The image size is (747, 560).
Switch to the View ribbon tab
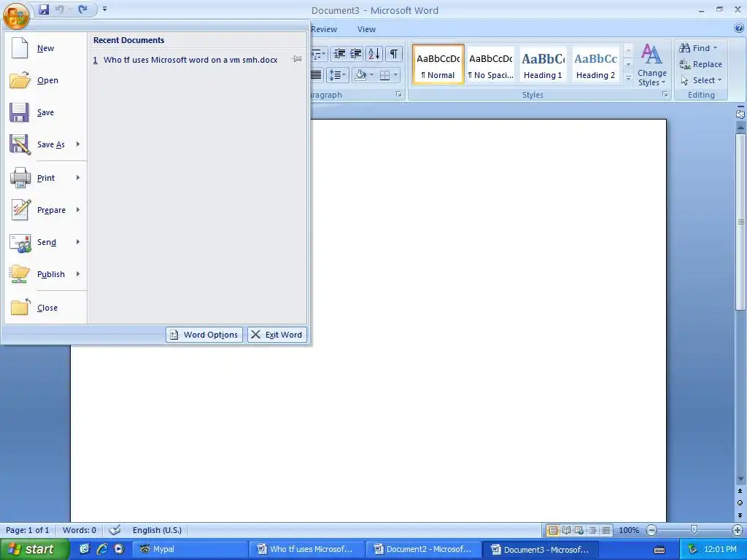[366, 29]
